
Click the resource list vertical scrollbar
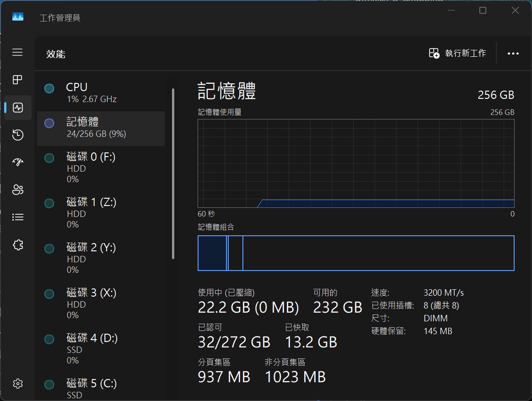(173, 174)
